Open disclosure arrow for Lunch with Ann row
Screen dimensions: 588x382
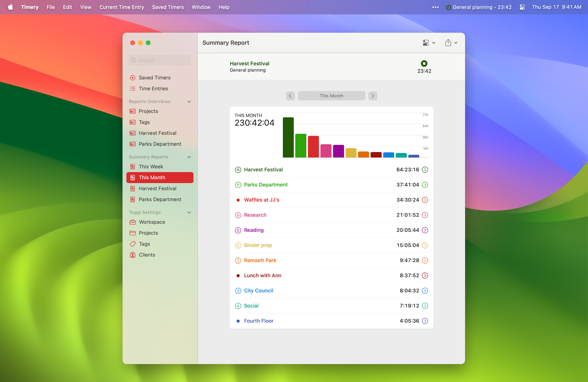425,275
